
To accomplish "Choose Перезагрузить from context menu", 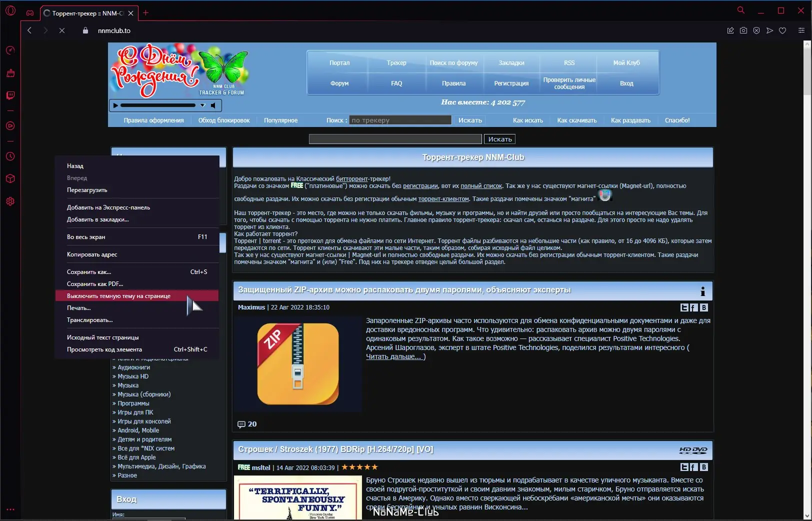I will (x=137, y=190).
